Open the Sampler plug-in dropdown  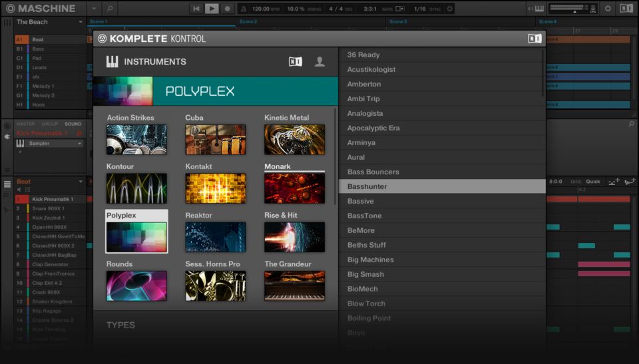point(79,143)
